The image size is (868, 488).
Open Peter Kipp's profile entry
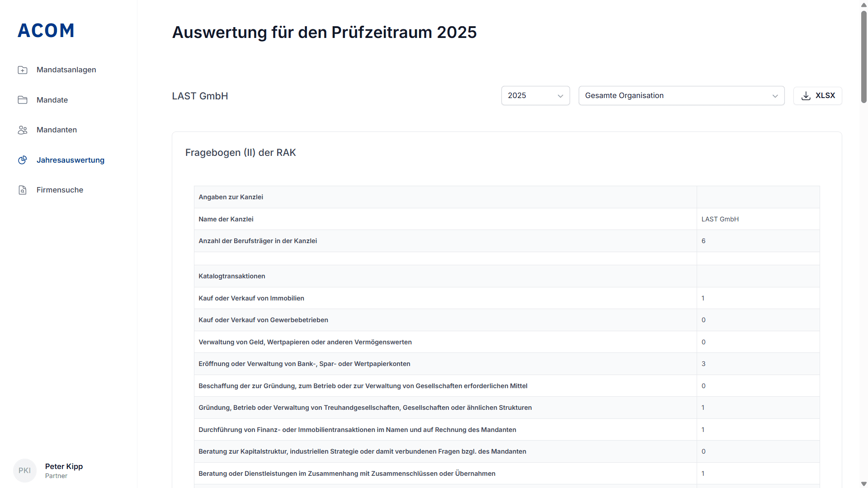click(63, 466)
